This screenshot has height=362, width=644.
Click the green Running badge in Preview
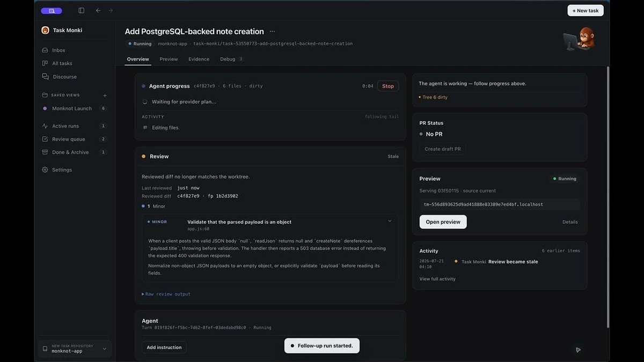[x=565, y=179]
